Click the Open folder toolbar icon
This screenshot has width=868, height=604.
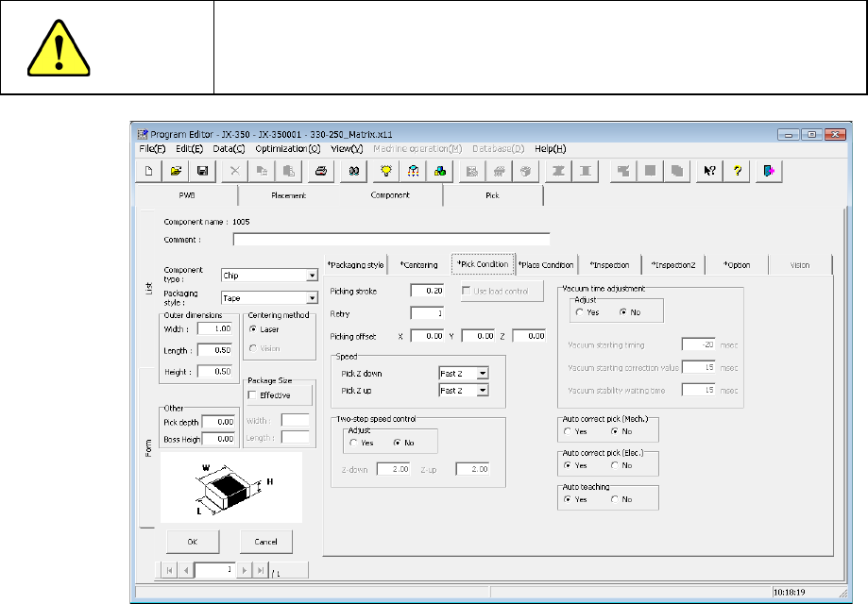176,171
